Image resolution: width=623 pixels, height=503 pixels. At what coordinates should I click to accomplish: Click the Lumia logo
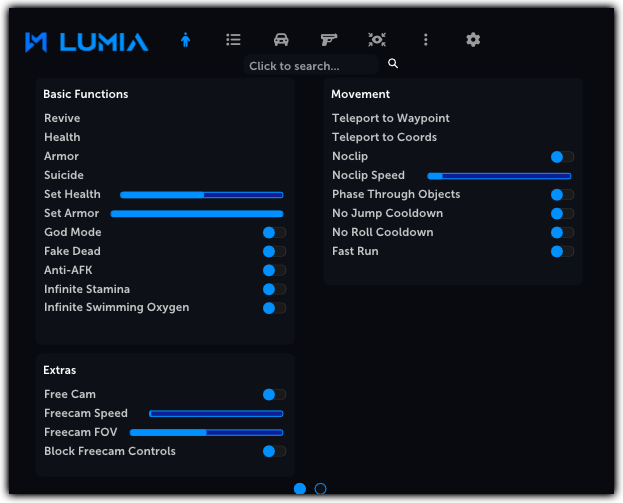[87, 42]
